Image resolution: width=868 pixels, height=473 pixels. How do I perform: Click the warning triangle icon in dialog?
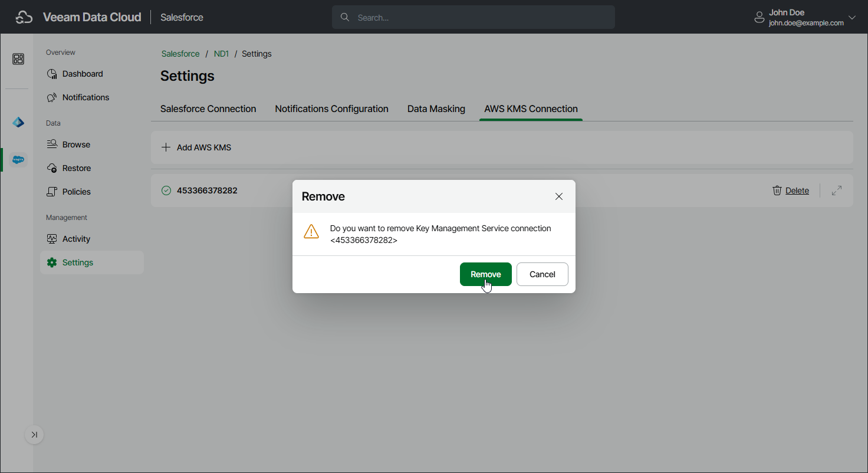coord(311,231)
